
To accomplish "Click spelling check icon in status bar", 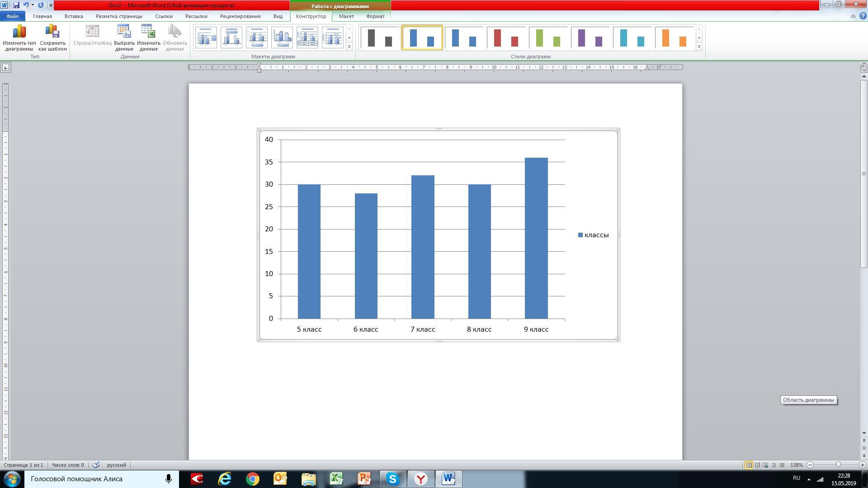I will coord(96,465).
